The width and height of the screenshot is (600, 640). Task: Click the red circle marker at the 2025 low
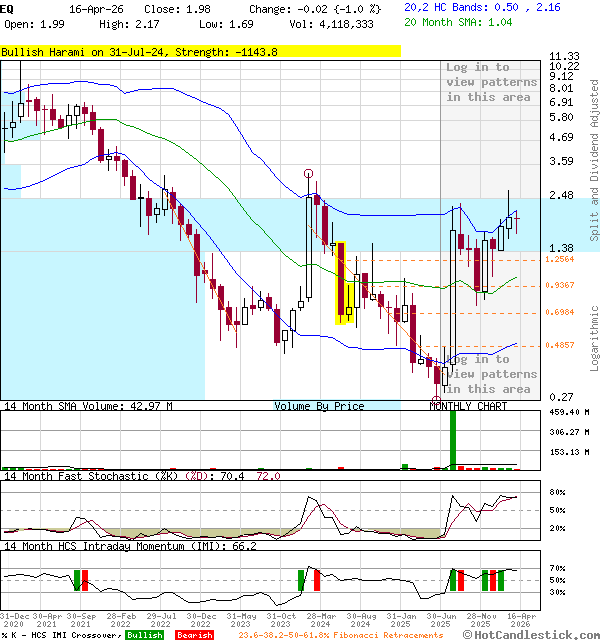(x=435, y=399)
